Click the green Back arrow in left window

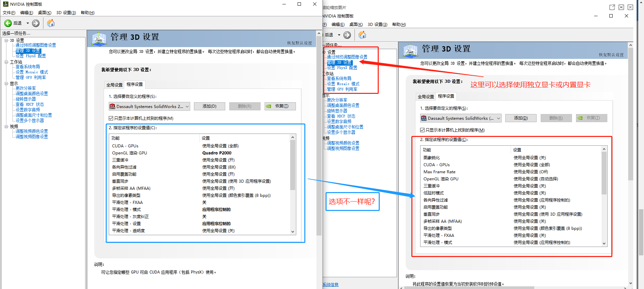pos(8,23)
